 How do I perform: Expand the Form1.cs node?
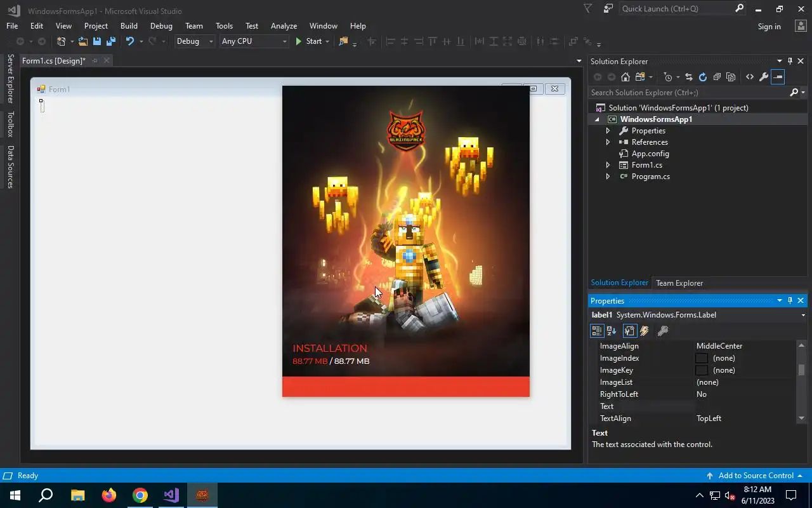[608, 165]
